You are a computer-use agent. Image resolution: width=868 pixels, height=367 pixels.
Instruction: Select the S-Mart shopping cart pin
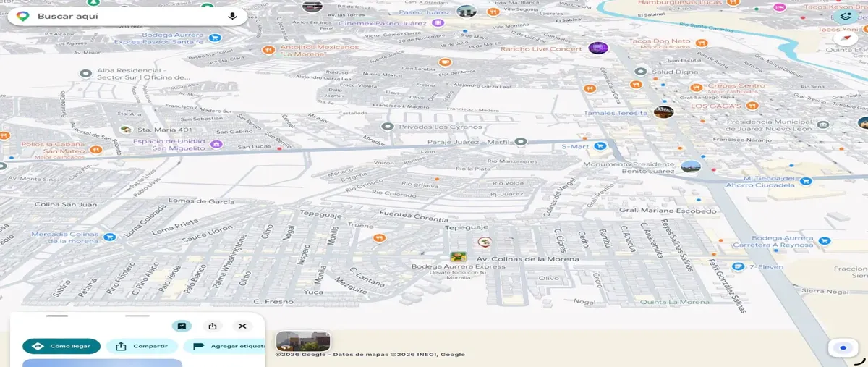(600, 146)
